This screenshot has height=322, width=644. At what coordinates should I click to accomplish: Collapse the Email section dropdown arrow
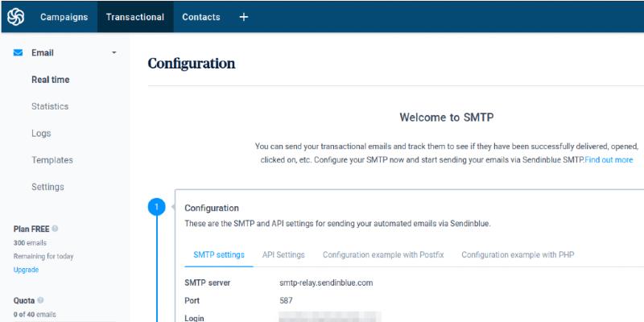point(114,53)
